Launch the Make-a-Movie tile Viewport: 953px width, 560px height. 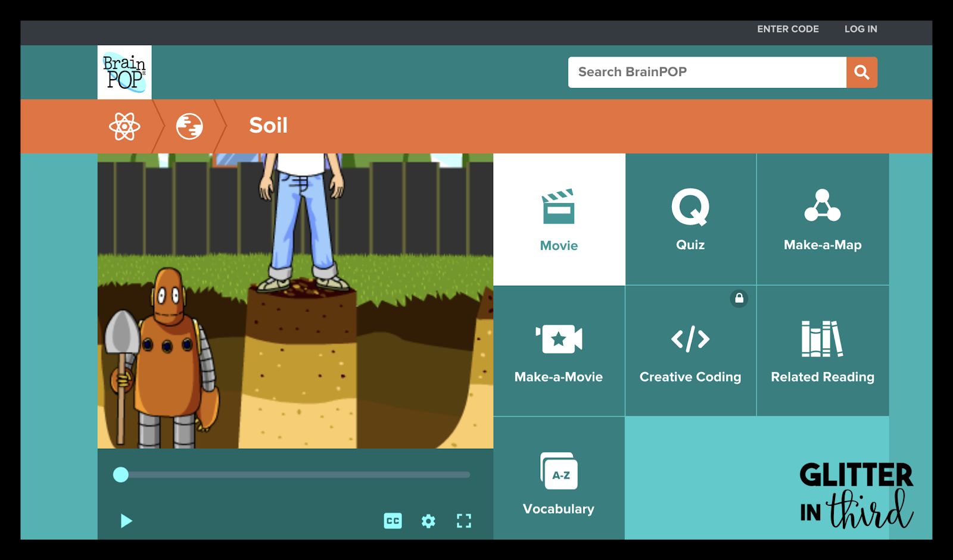(x=559, y=351)
